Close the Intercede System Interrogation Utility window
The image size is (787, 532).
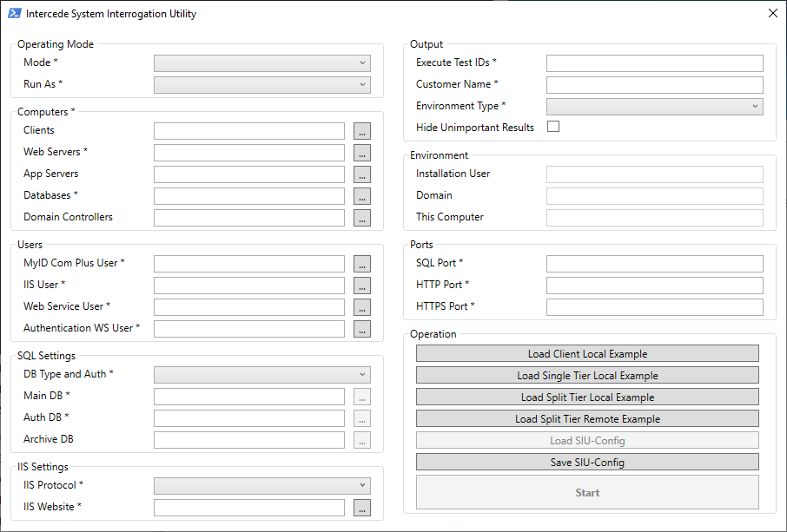tap(773, 14)
